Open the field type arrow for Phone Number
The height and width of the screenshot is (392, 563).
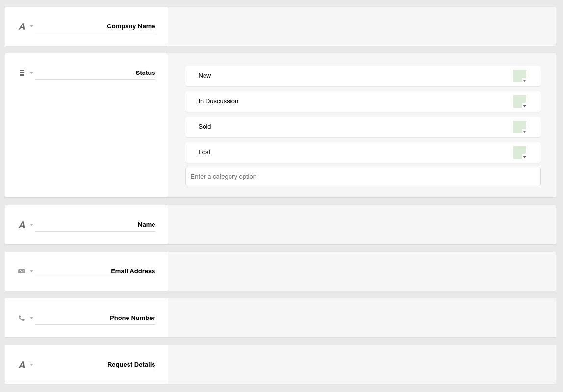click(31, 318)
